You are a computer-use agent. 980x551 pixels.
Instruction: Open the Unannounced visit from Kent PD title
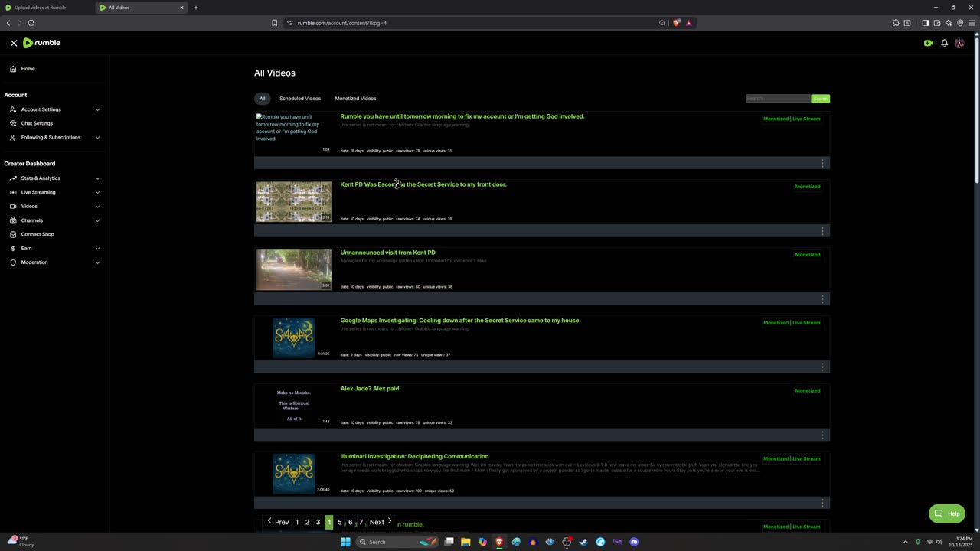(387, 253)
